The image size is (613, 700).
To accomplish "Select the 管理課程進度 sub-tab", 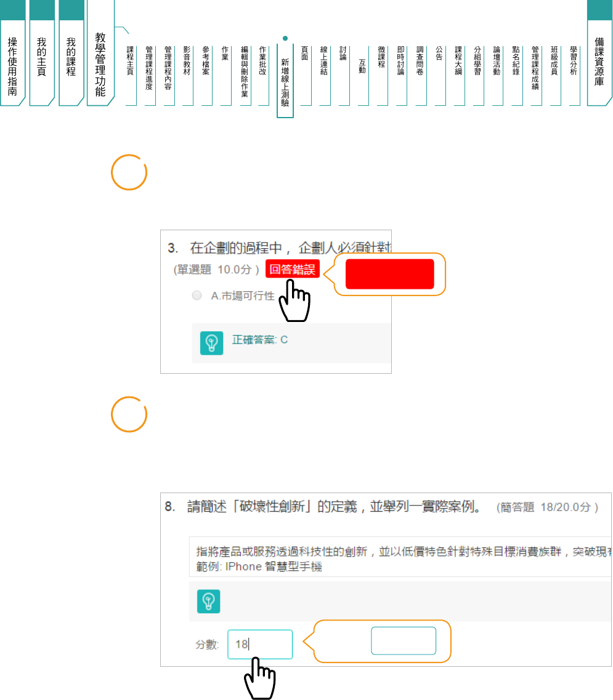I will click(149, 75).
